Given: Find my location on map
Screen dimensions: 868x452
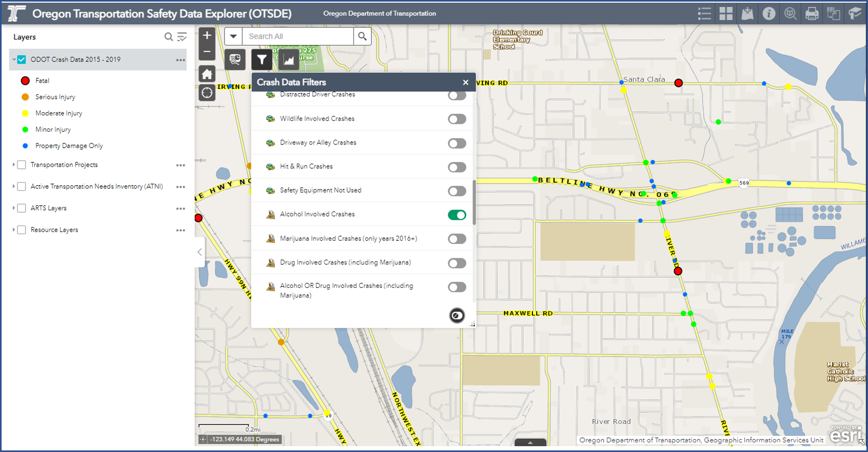Looking at the screenshot, I should (207, 93).
